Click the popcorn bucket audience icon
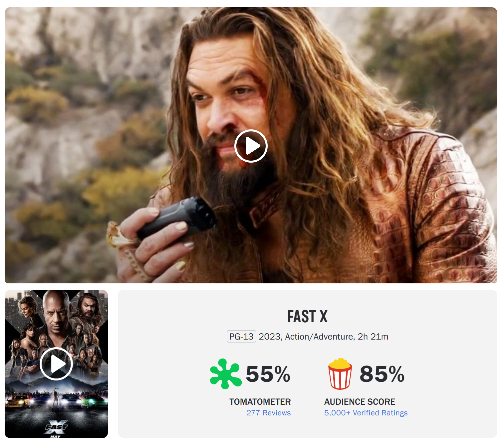The width and height of the screenshot is (504, 443). (340, 373)
